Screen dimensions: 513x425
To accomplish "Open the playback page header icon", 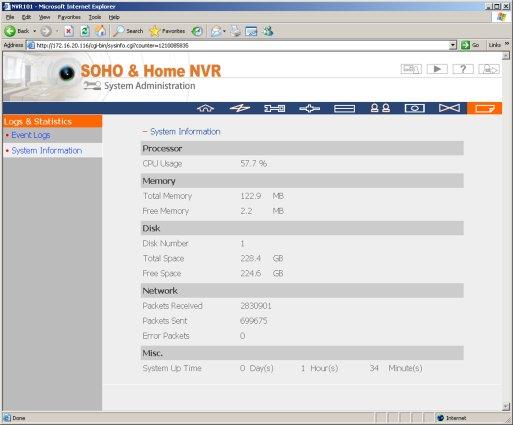I will (437, 69).
